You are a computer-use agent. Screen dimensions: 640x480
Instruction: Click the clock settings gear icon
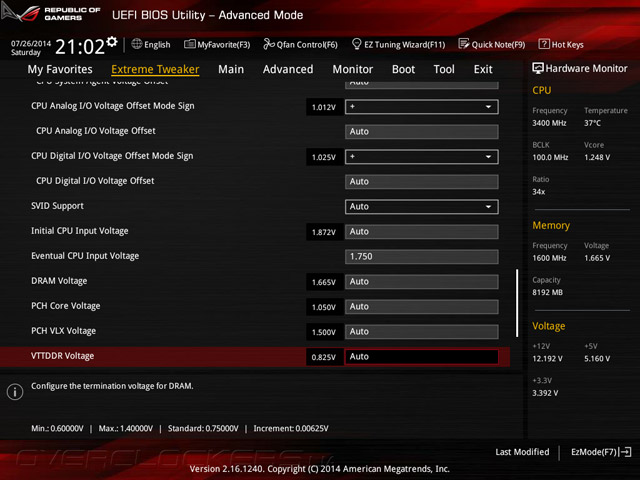111,41
